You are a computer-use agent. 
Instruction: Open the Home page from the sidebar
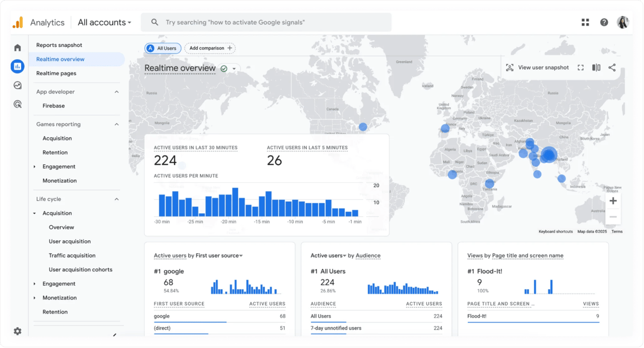17,47
